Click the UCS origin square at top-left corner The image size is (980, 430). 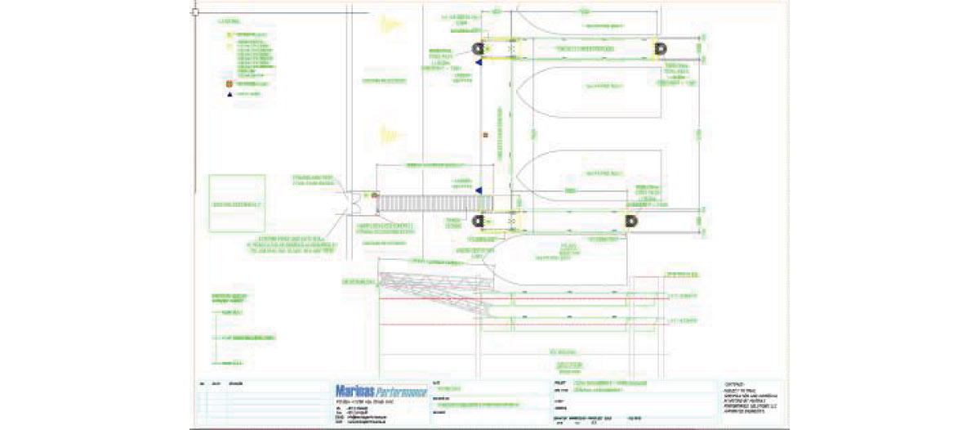tap(195, 12)
